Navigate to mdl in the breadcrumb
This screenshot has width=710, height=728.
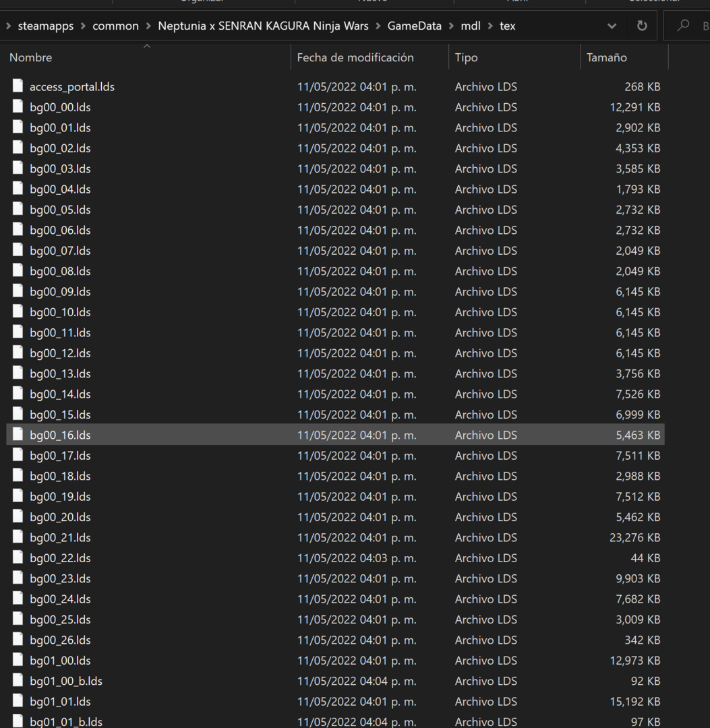[x=471, y=26]
